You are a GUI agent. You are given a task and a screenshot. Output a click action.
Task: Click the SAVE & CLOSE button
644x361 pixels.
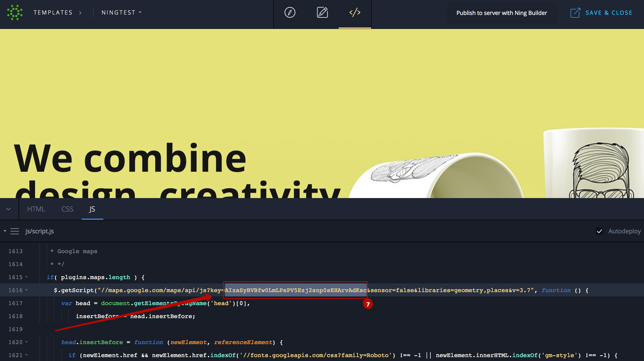[x=608, y=13]
